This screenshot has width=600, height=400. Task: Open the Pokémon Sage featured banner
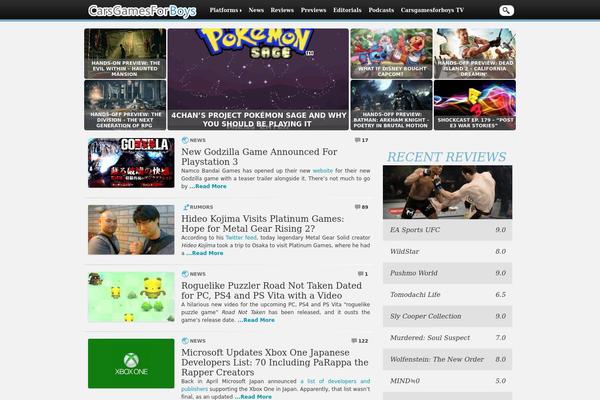point(258,79)
